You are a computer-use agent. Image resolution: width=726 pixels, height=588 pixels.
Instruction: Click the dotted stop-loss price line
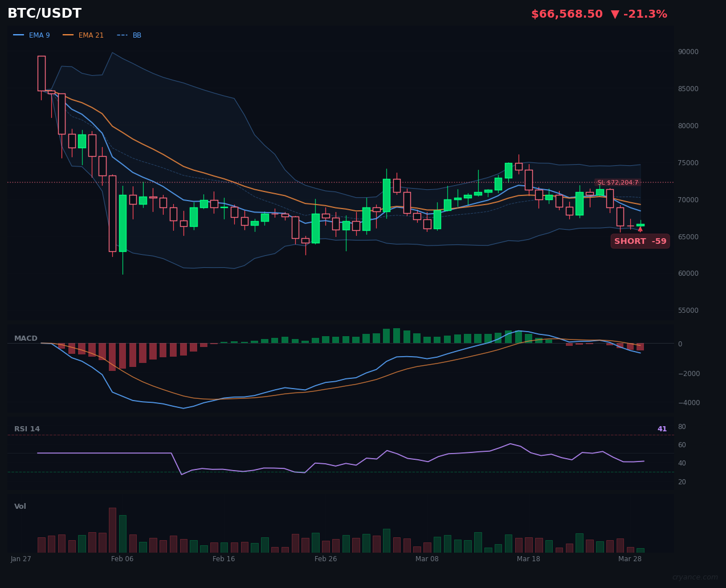342,182
